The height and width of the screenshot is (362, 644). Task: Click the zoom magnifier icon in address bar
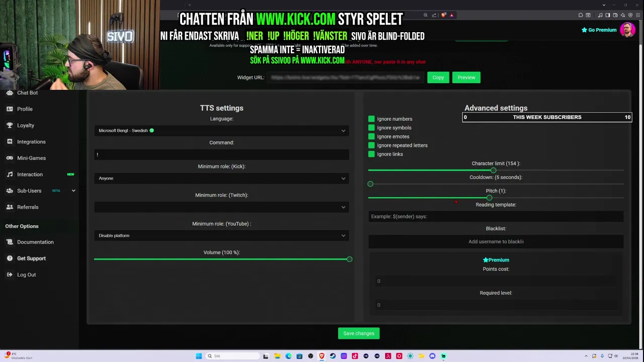point(426,15)
